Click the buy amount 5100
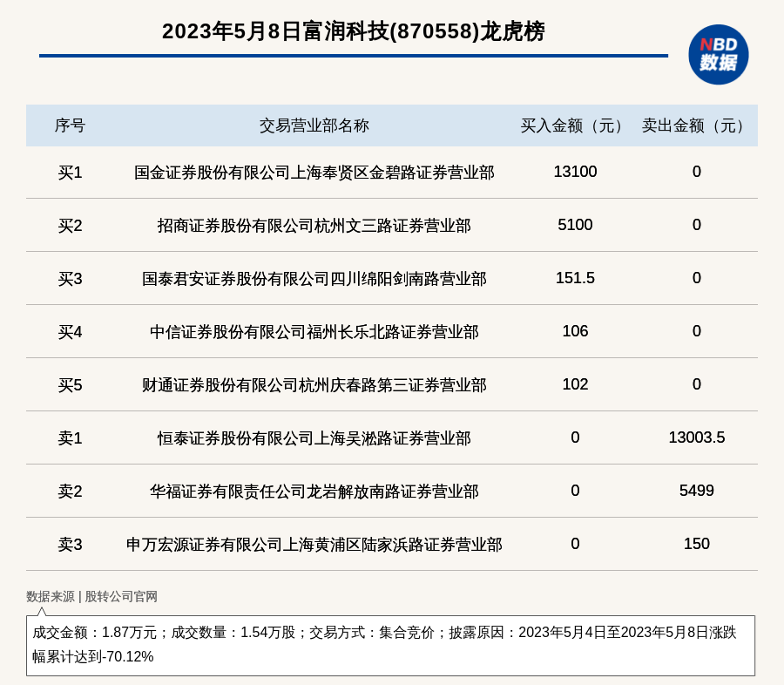784x685 pixels. tap(575, 225)
